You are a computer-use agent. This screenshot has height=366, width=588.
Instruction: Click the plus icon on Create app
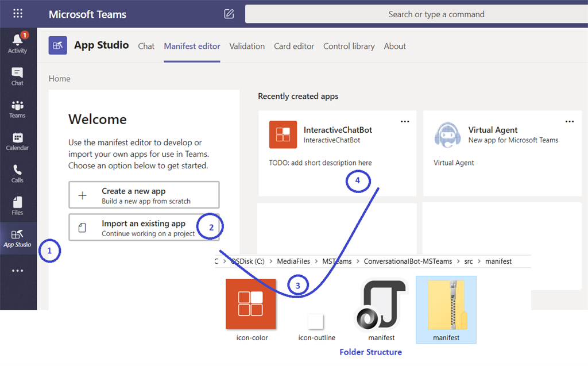click(x=83, y=195)
